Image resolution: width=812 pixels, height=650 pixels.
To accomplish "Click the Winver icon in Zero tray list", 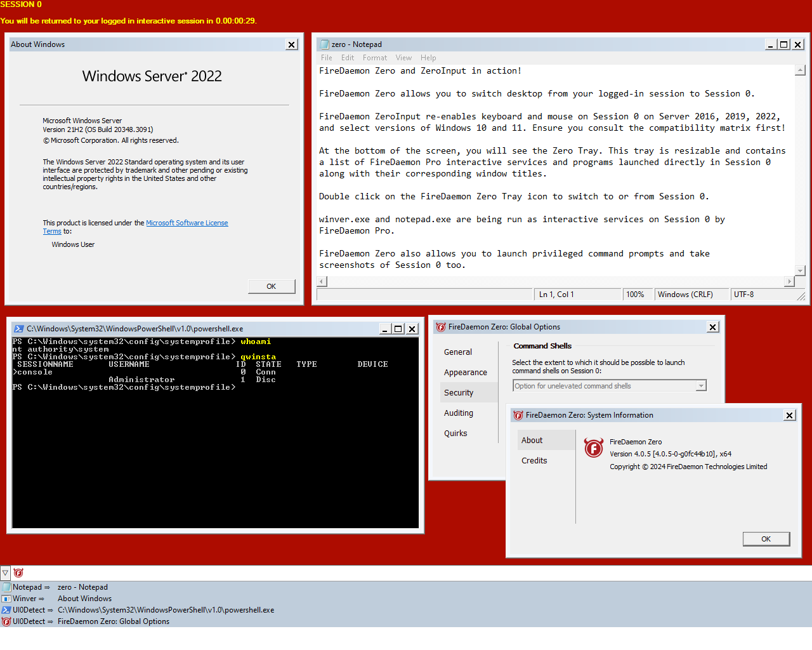I will coord(6,599).
